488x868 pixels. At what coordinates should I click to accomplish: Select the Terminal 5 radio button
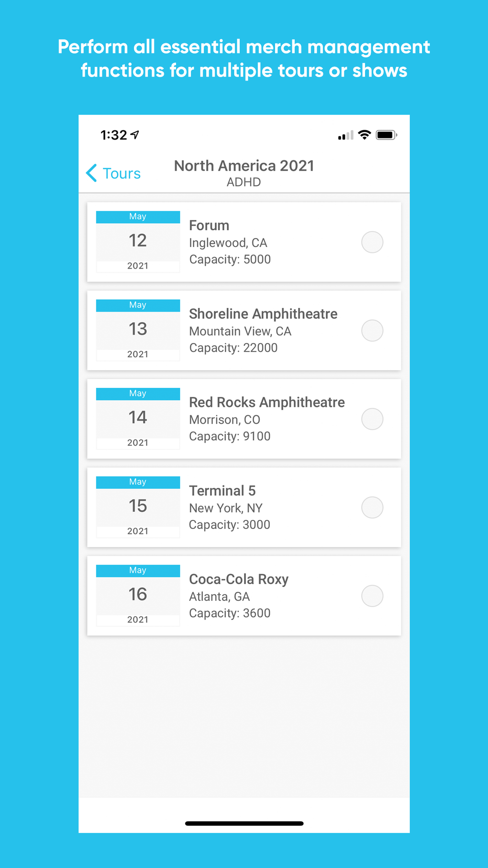click(372, 507)
